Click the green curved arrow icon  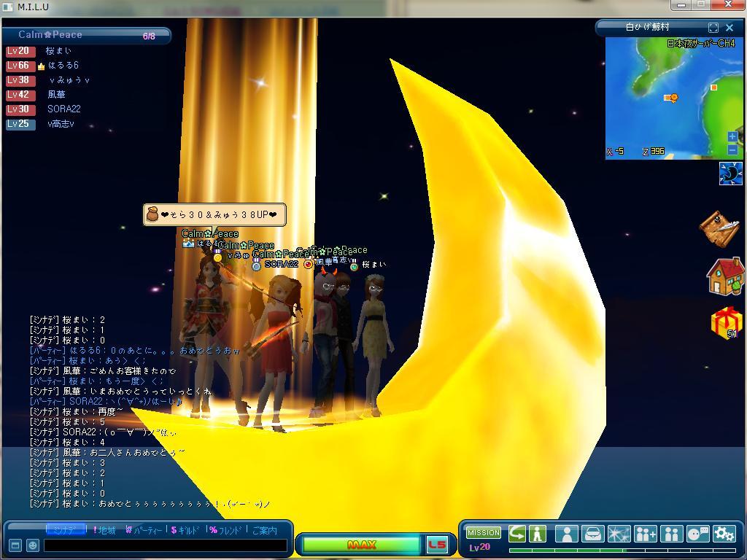[517, 533]
